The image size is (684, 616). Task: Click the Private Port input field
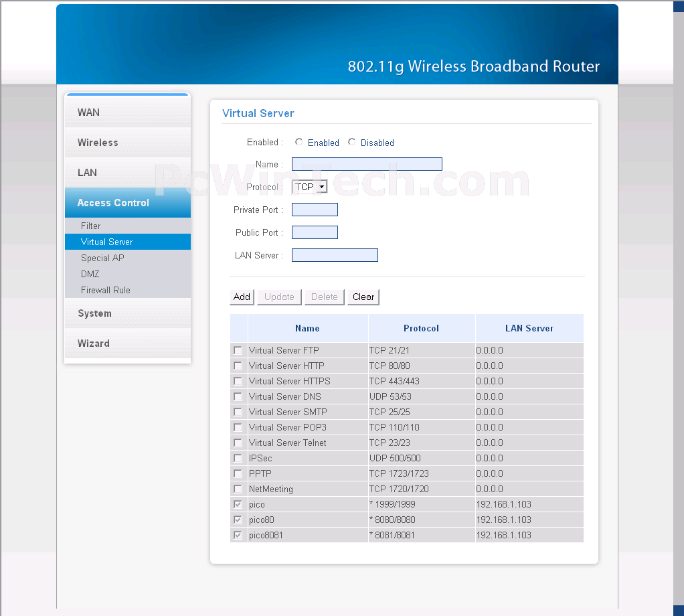[315, 210]
